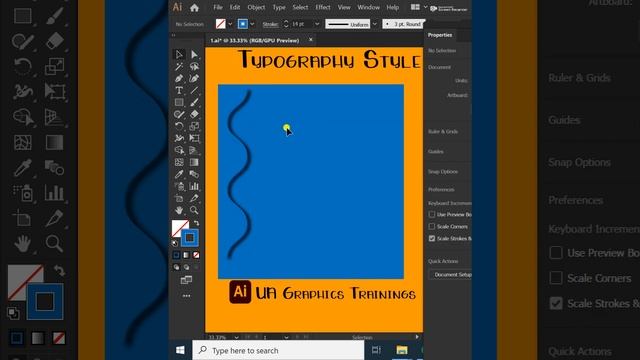Image resolution: width=640 pixels, height=360 pixels.
Task: Enable Draw Normal mode
Action: (x=176, y=267)
